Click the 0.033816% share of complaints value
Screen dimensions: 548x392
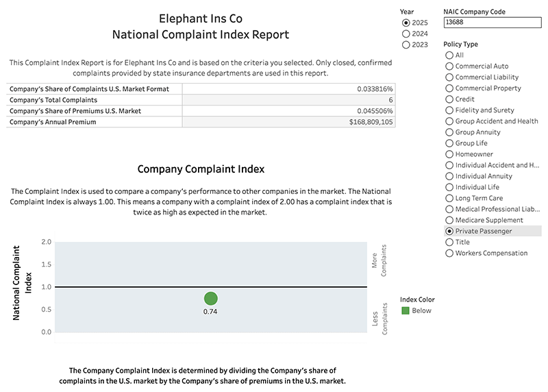coord(375,89)
